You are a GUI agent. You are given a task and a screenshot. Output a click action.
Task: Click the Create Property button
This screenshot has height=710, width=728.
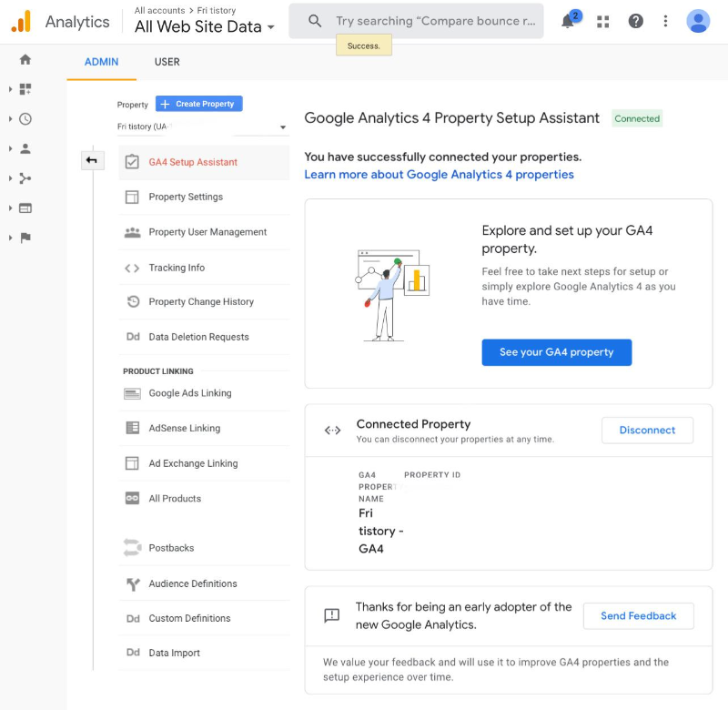coord(198,104)
